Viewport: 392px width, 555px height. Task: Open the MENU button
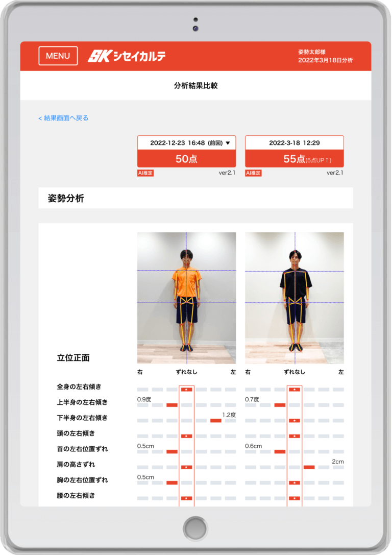pyautogui.click(x=58, y=56)
